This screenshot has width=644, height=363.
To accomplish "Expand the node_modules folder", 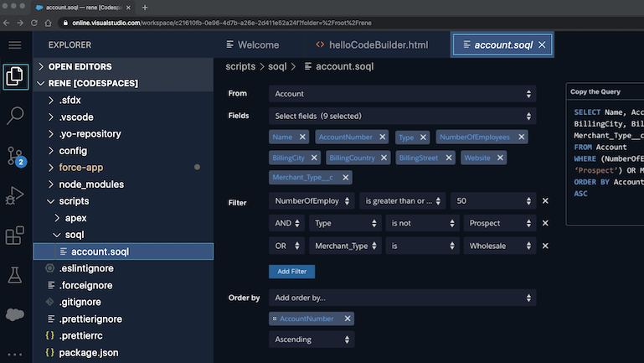I will tap(123, 184).
